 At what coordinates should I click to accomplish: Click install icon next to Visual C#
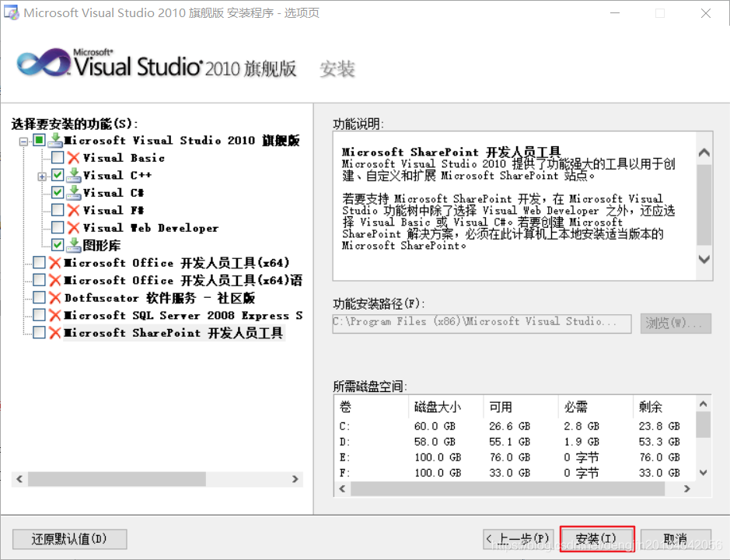(x=74, y=192)
